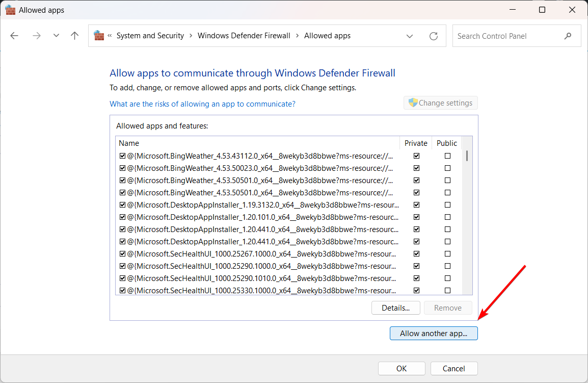Uncheck the SecHealthUI 1000.25267.1000.0 name checkbox
The height and width of the screenshot is (383, 588).
(122, 253)
